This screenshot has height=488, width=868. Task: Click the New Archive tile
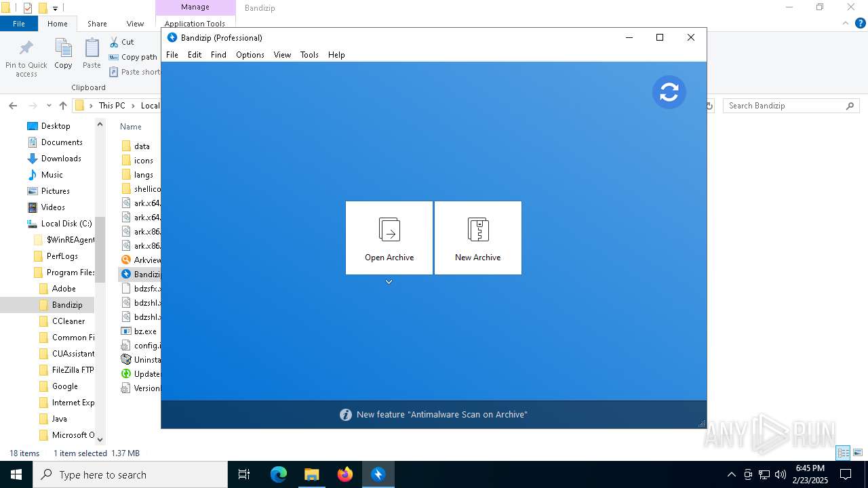478,238
